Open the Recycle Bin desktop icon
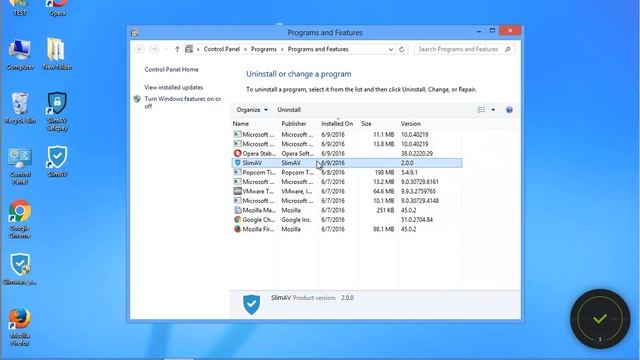This screenshot has height=360, width=640. tap(20, 108)
